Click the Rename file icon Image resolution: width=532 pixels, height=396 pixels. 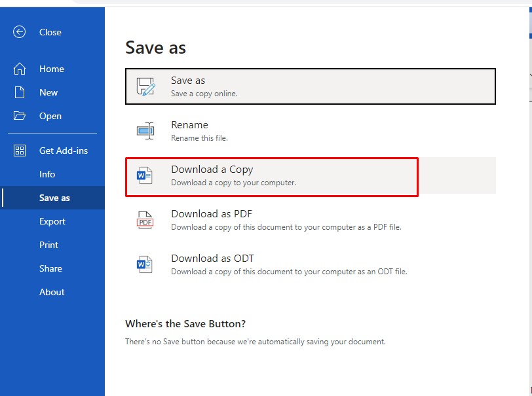click(x=145, y=131)
